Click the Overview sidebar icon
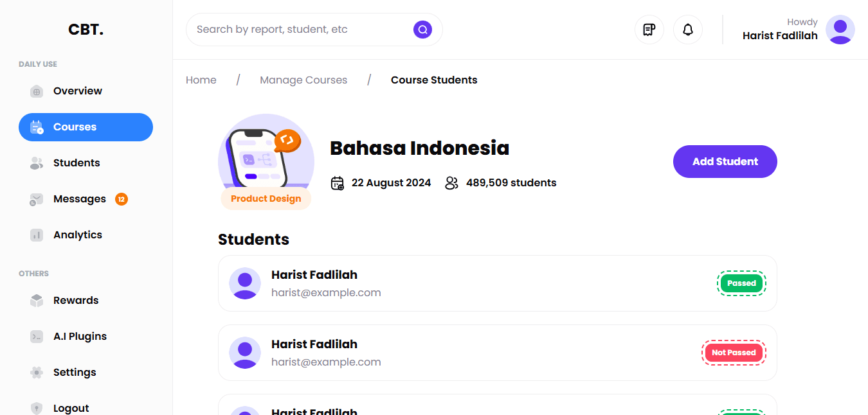 [37, 91]
